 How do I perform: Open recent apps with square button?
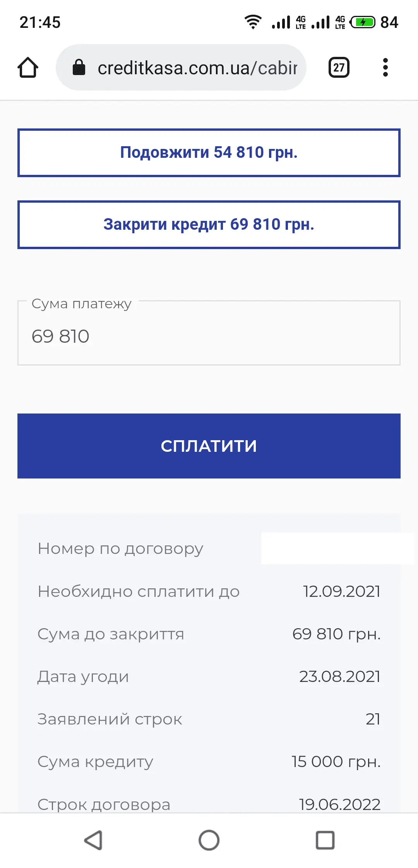325,840
